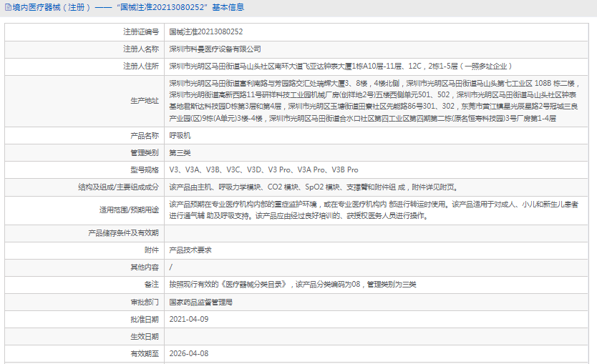
Task: Click the 注册人住所 label
Action: click(141, 67)
